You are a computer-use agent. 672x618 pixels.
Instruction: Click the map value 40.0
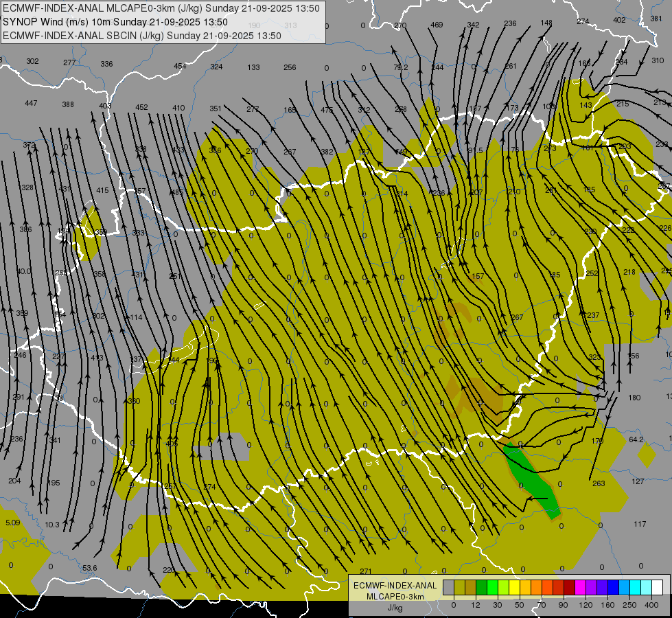click(x=23, y=271)
